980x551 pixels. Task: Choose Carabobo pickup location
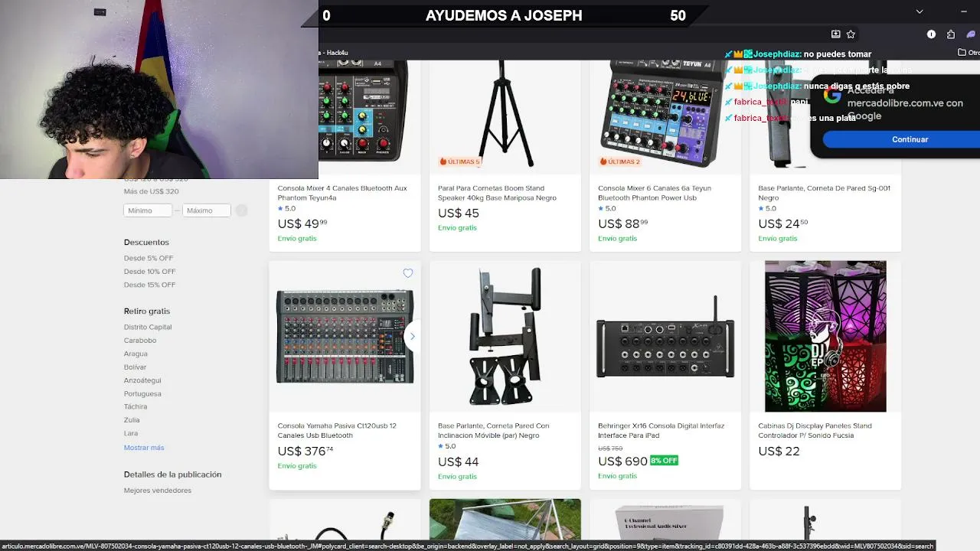pyautogui.click(x=140, y=341)
